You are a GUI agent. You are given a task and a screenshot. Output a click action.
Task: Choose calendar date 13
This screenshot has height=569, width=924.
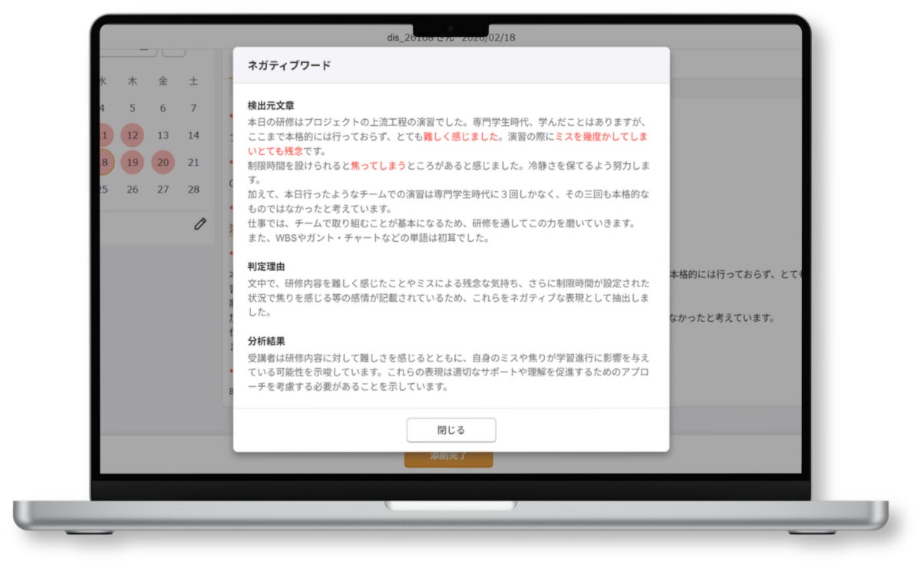coord(163,135)
